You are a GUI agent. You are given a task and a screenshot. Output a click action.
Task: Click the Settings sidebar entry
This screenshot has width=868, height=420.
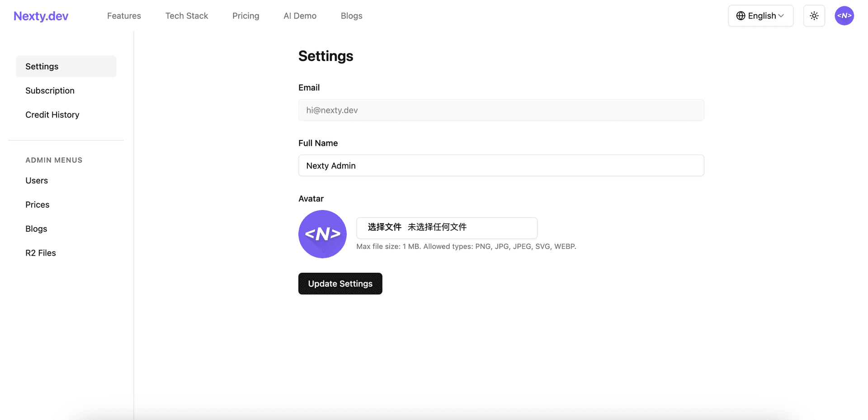(x=42, y=66)
